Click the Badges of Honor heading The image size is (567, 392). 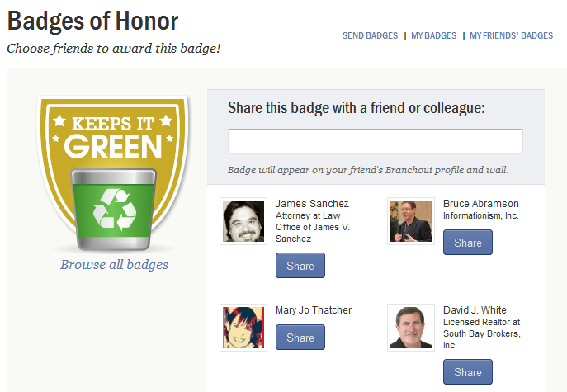[92, 21]
